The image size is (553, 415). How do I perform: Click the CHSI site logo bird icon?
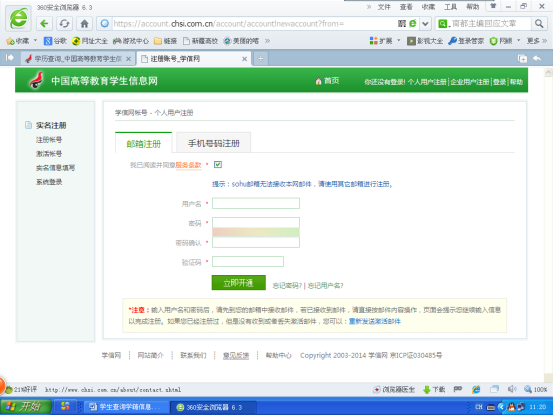(x=36, y=80)
